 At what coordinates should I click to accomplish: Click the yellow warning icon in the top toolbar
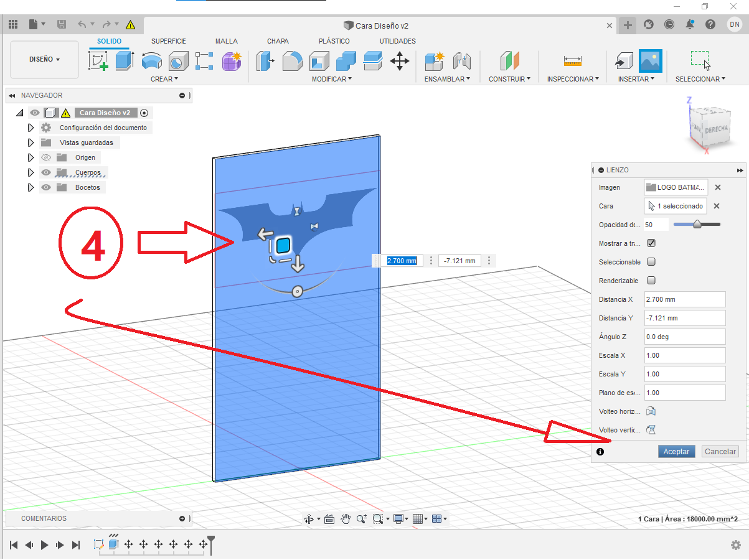[x=130, y=25]
